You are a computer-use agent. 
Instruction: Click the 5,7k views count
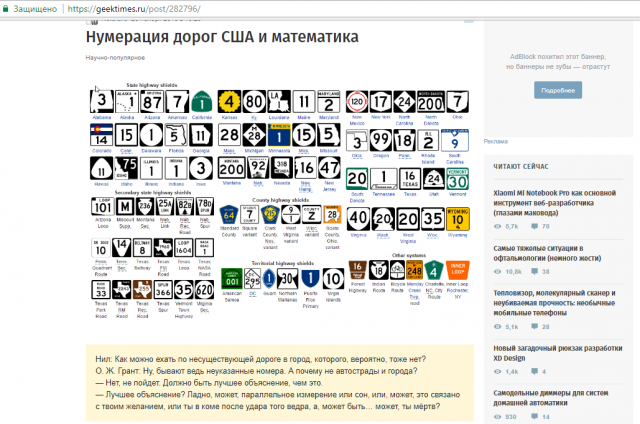click(511, 226)
